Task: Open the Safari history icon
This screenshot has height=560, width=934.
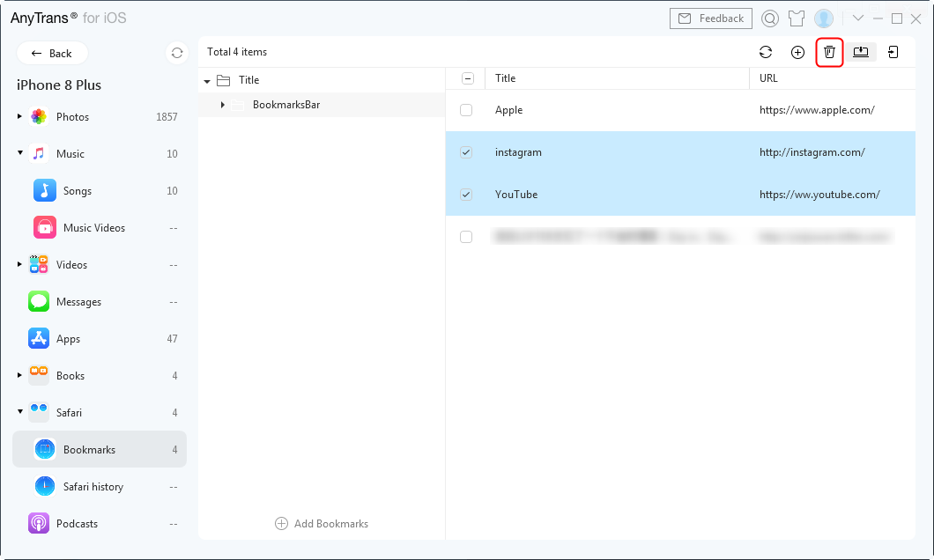Action: click(x=45, y=486)
